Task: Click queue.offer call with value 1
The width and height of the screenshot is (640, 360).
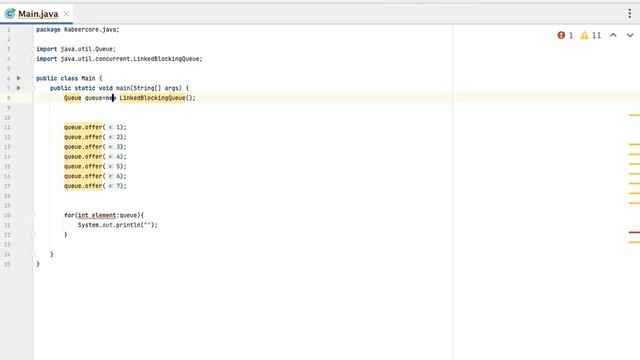Action: 95,127
